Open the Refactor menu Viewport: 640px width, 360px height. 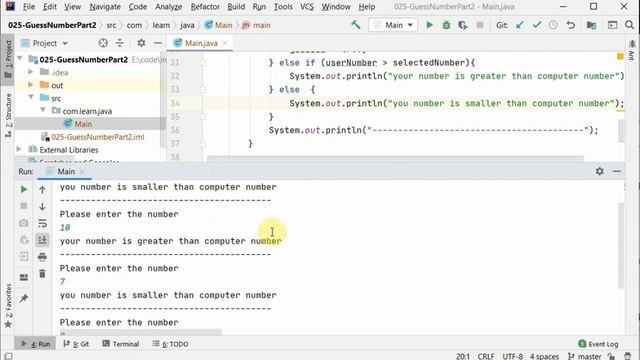pyautogui.click(x=205, y=7)
